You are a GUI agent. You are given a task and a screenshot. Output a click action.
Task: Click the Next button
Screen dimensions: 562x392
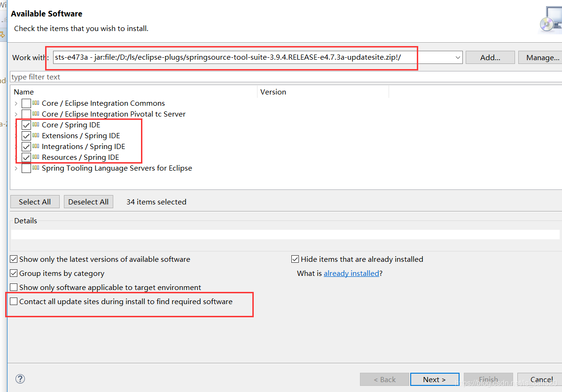434,379
